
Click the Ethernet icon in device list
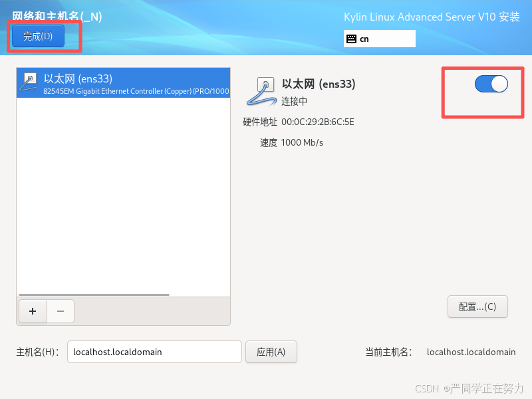(29, 82)
